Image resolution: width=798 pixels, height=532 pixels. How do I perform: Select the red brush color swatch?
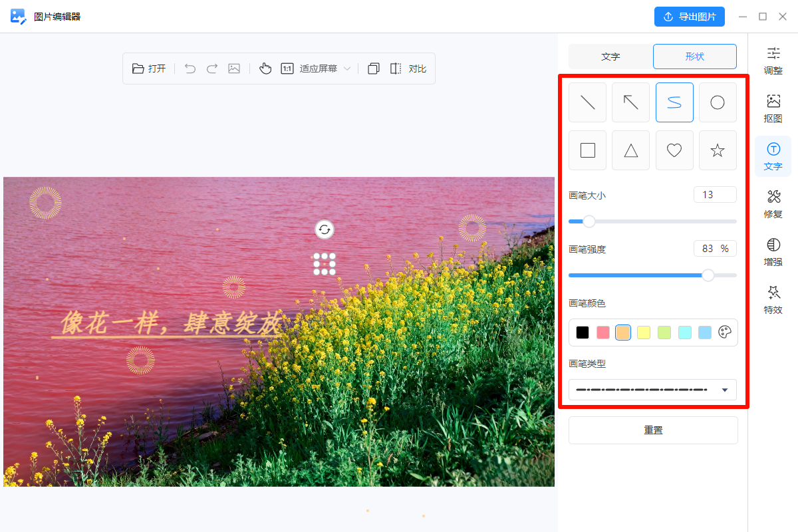pyautogui.click(x=602, y=332)
